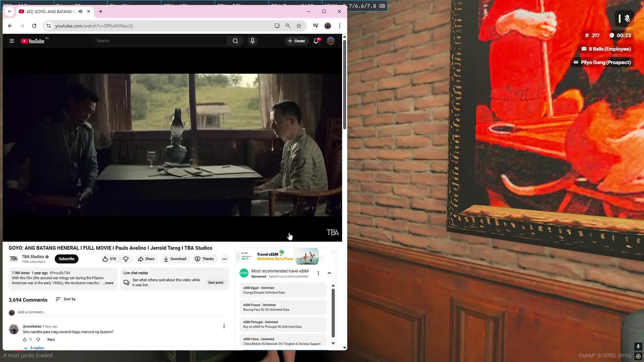The image size is (644, 362).
Task: Go to YouTube home via logo
Action: (33, 41)
